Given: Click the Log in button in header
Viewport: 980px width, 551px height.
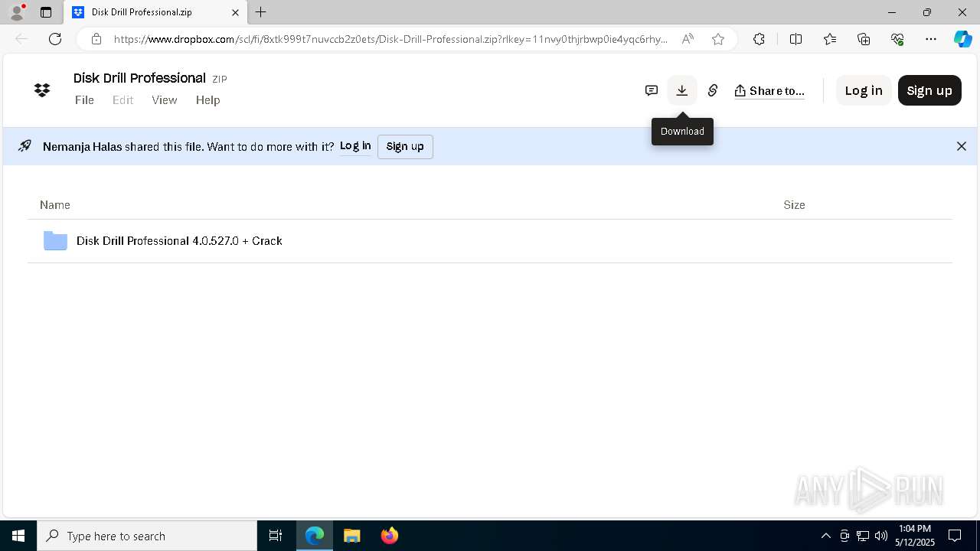Looking at the screenshot, I should click(x=864, y=90).
